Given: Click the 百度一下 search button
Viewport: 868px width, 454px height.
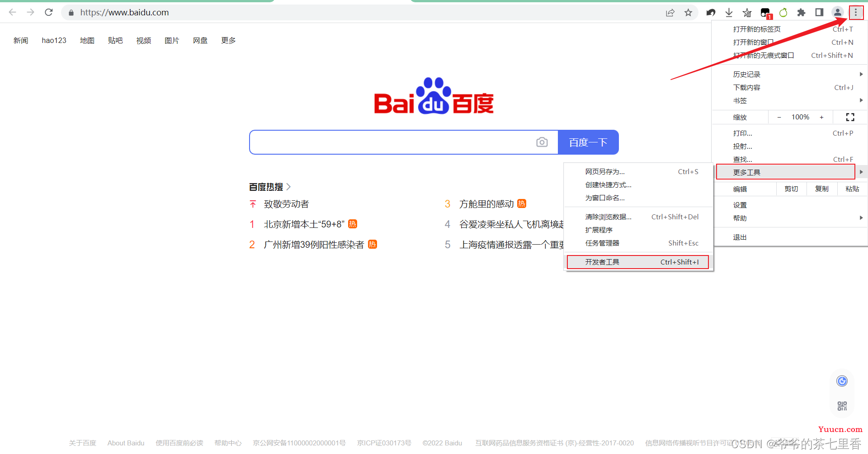Looking at the screenshot, I should [588, 142].
